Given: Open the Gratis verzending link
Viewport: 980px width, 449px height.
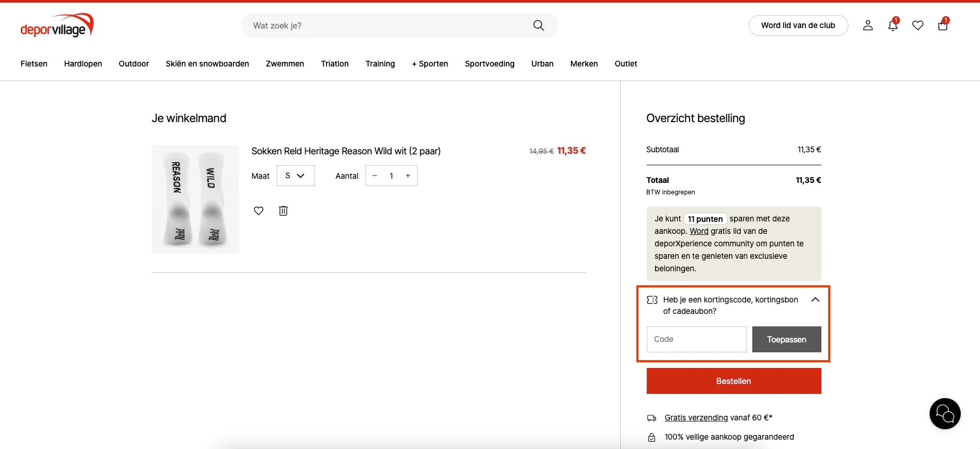Looking at the screenshot, I should click(696, 418).
